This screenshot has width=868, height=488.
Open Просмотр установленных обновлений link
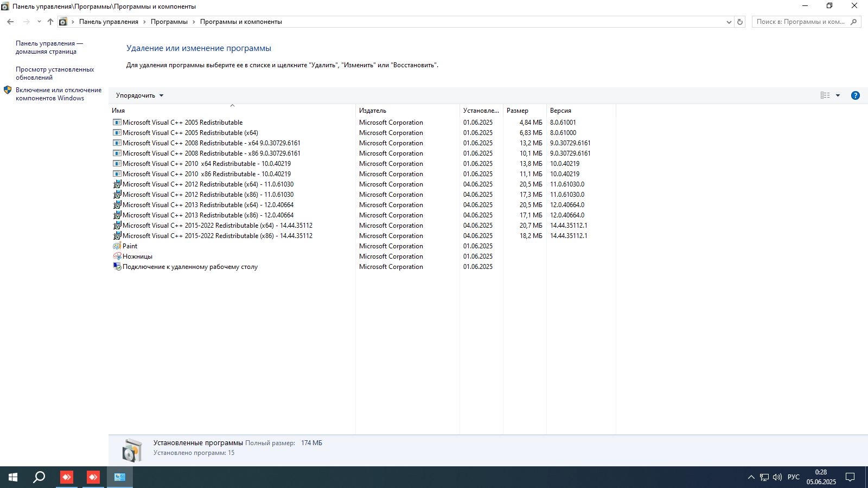(x=55, y=73)
